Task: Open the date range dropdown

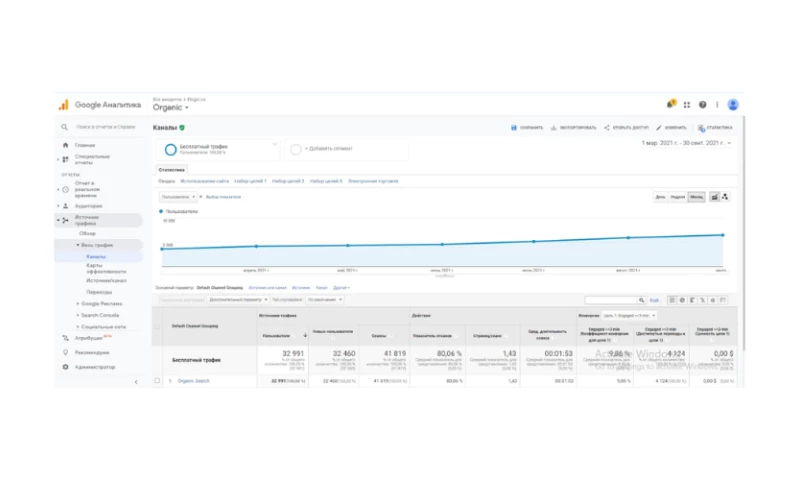Action: 686,143
